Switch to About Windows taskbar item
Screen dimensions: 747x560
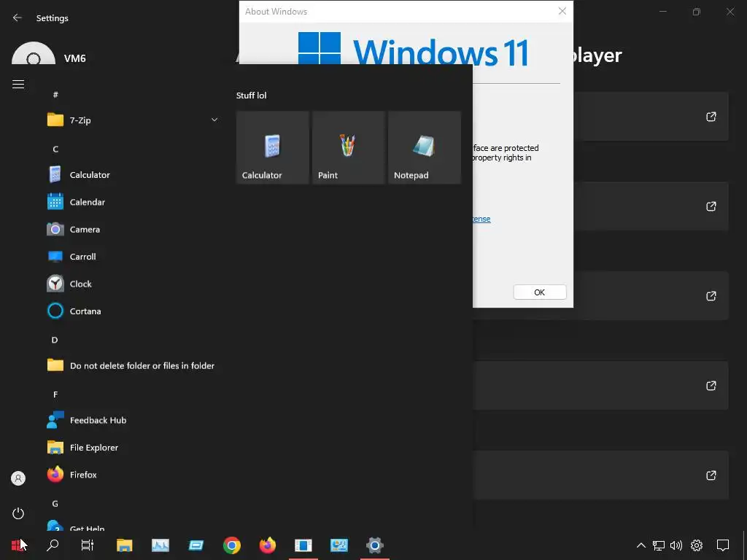coord(303,545)
